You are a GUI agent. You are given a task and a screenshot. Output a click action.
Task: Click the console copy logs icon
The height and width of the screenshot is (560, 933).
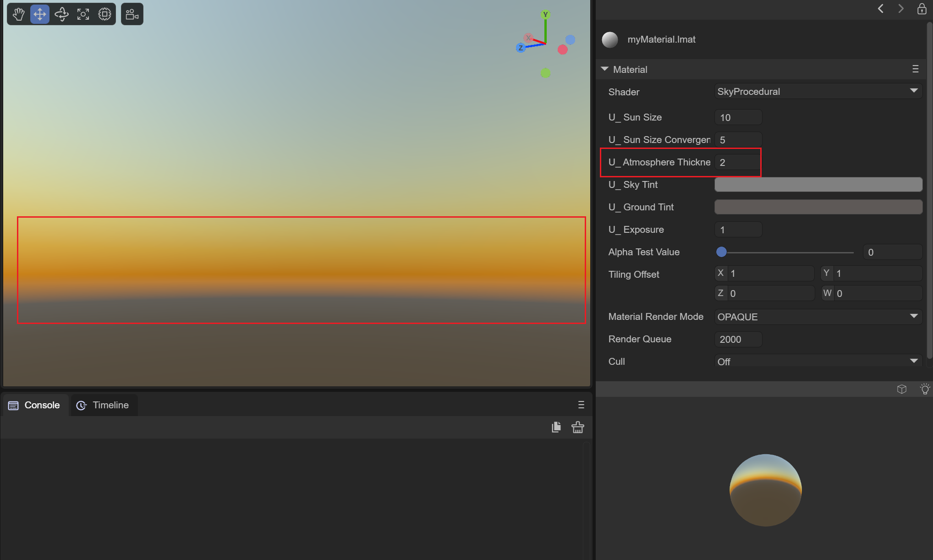[556, 427]
